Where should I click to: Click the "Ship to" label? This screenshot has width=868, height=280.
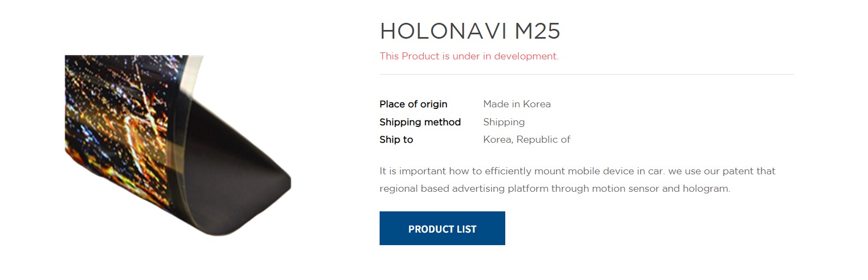click(396, 139)
